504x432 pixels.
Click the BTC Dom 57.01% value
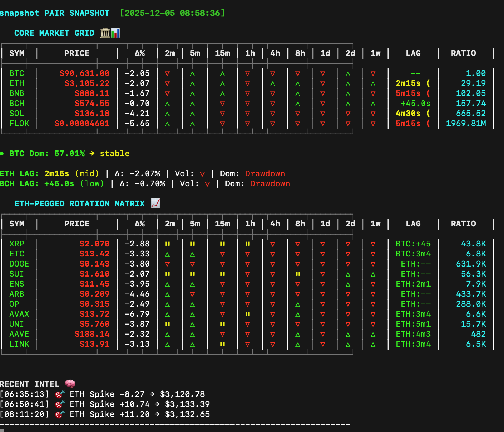(70, 153)
